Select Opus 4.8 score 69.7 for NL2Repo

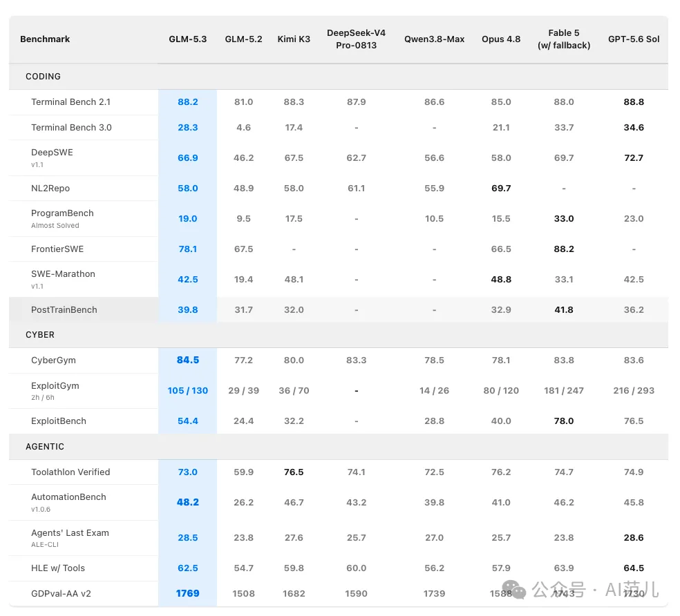[x=501, y=188]
